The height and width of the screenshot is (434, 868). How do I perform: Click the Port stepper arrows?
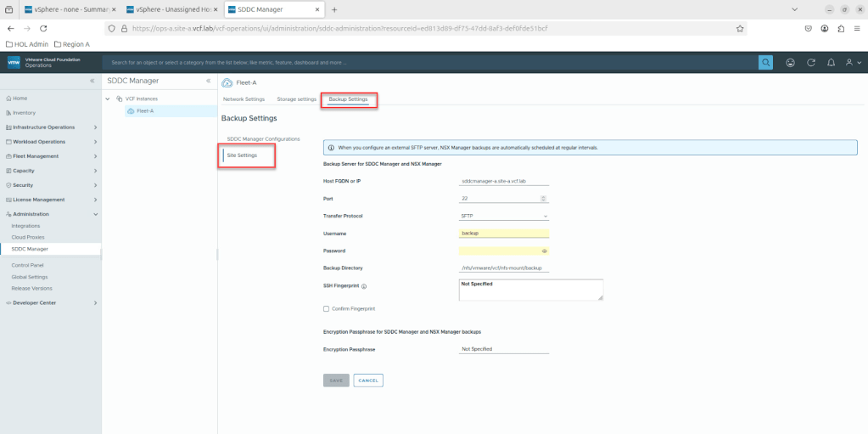(543, 199)
